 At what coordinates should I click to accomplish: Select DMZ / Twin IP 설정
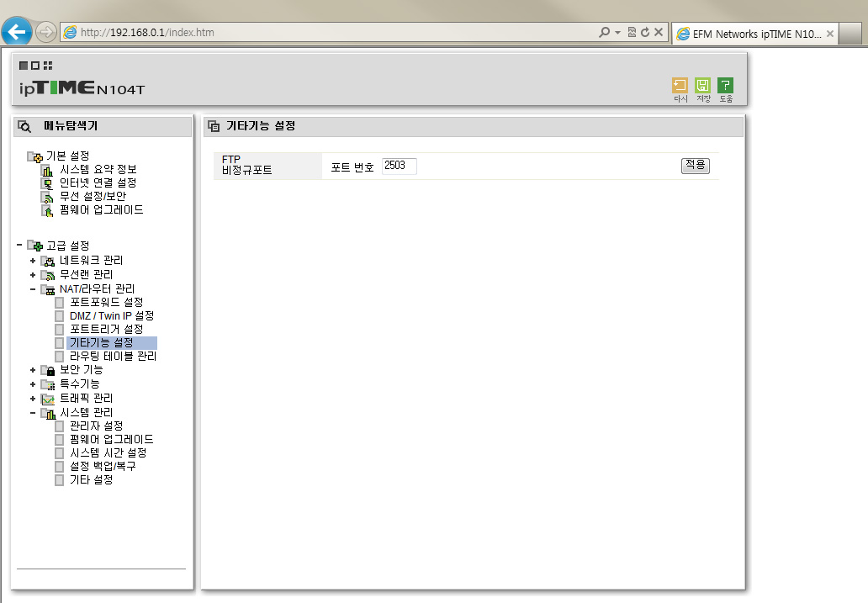click(112, 315)
